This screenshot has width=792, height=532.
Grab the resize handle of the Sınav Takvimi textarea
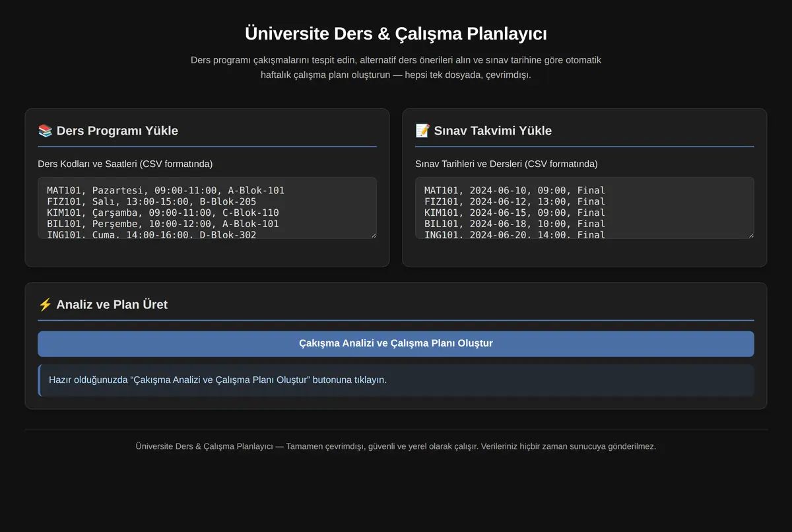750,234
